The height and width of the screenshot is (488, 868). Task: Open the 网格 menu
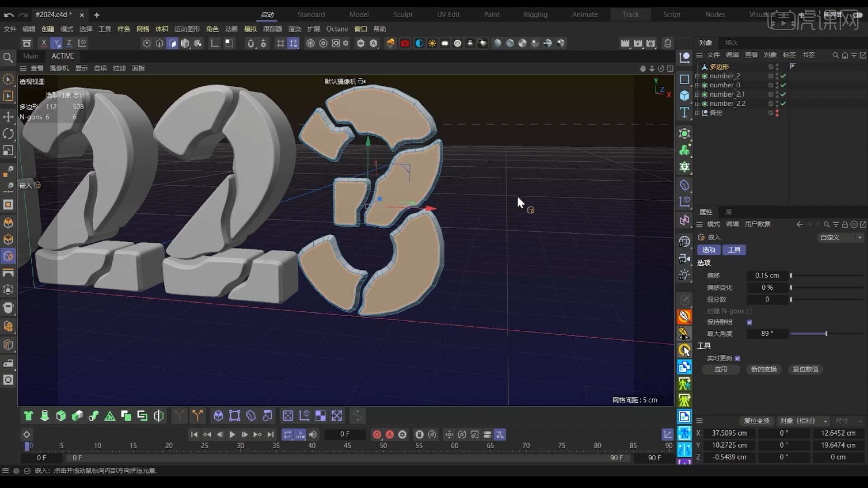142,29
